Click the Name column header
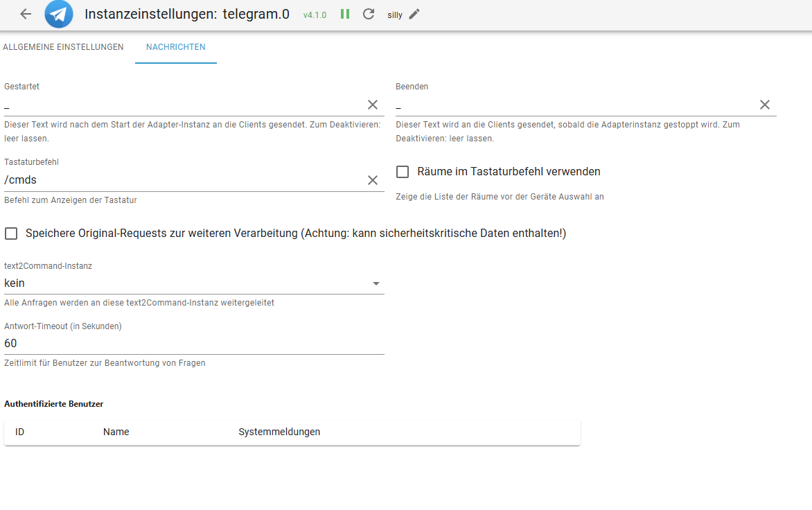This screenshot has height=510, width=812. click(x=116, y=432)
